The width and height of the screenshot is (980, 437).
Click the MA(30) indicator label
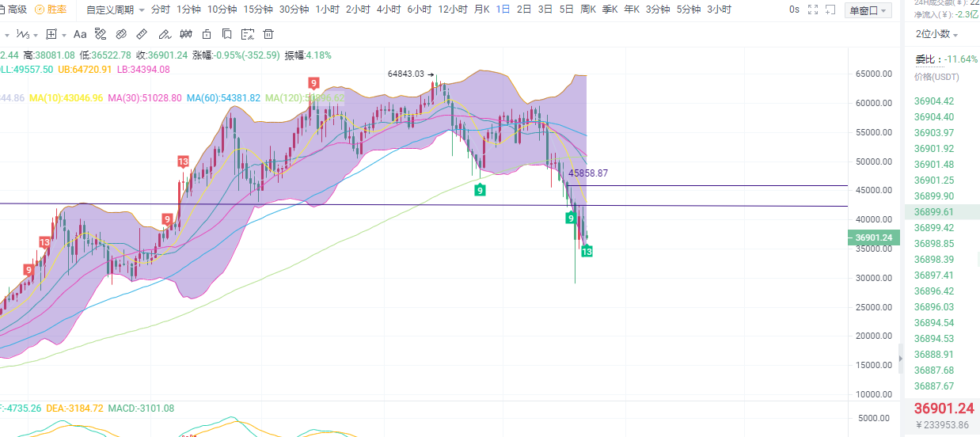pos(145,98)
